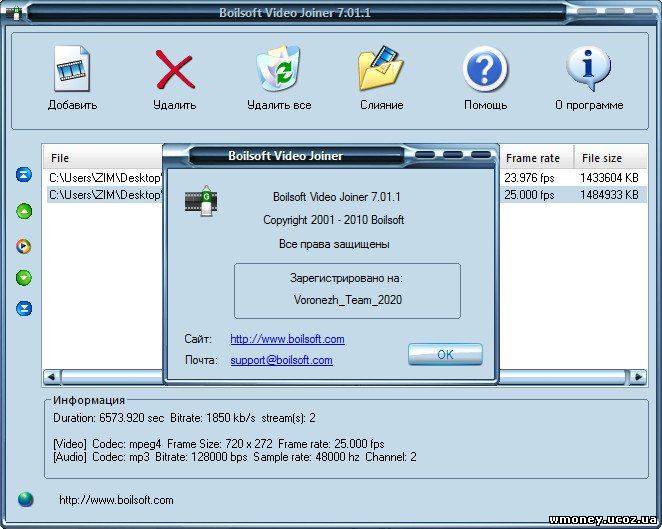Click the film strip logo in About dialog

tap(201, 201)
